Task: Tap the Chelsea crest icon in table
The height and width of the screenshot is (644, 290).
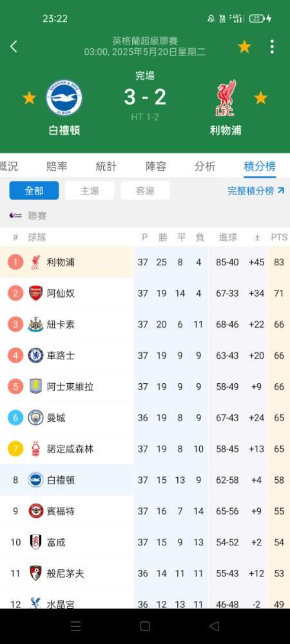Action: [x=35, y=355]
